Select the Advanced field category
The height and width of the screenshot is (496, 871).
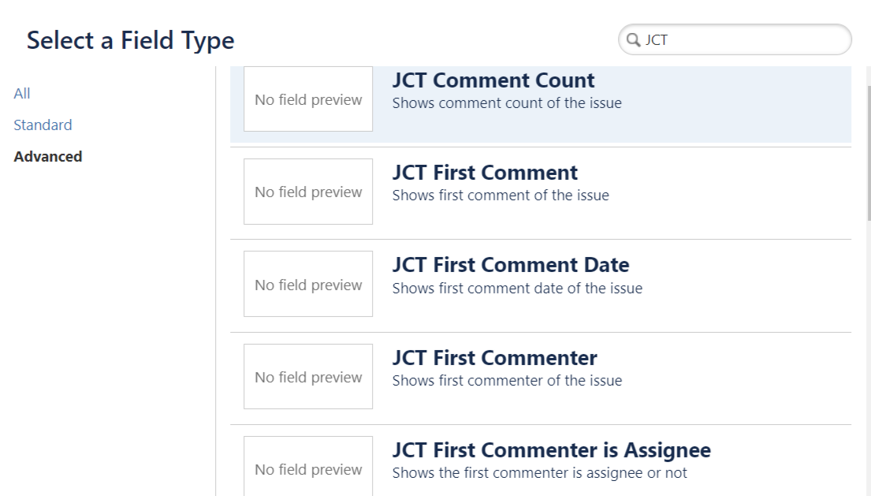[x=48, y=157]
